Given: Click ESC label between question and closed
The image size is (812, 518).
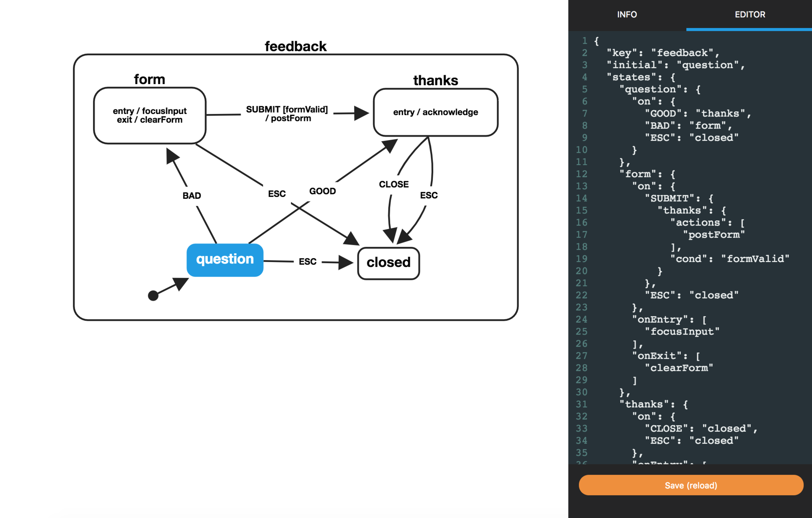Looking at the screenshot, I should click(x=307, y=262).
